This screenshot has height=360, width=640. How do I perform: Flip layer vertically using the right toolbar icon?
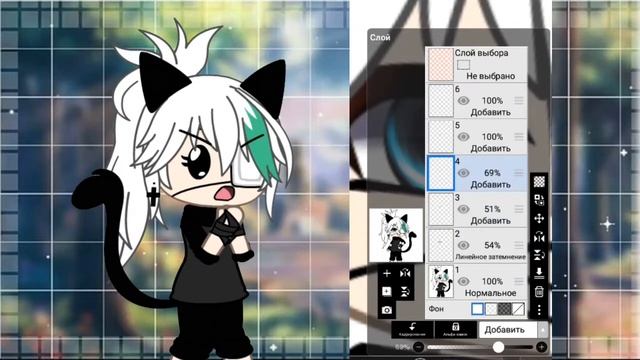tap(539, 255)
